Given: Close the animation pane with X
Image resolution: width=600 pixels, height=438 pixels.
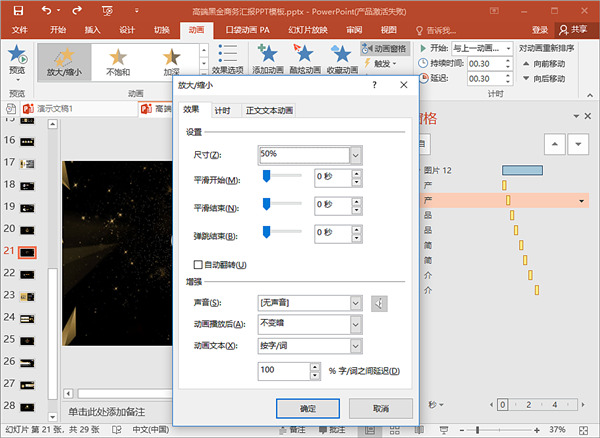Looking at the screenshot, I should click(588, 116).
